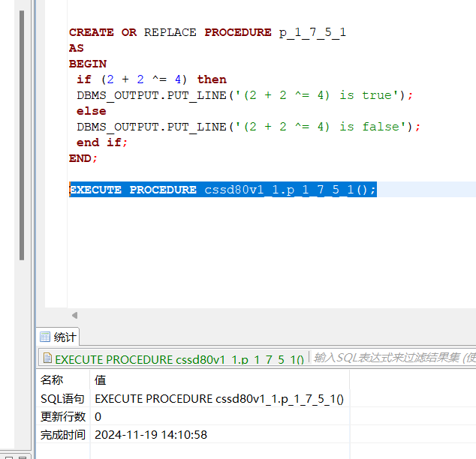Image resolution: width=476 pixels, height=459 pixels.
Task: Click the 'END;' line in the editor
Action: point(83,158)
